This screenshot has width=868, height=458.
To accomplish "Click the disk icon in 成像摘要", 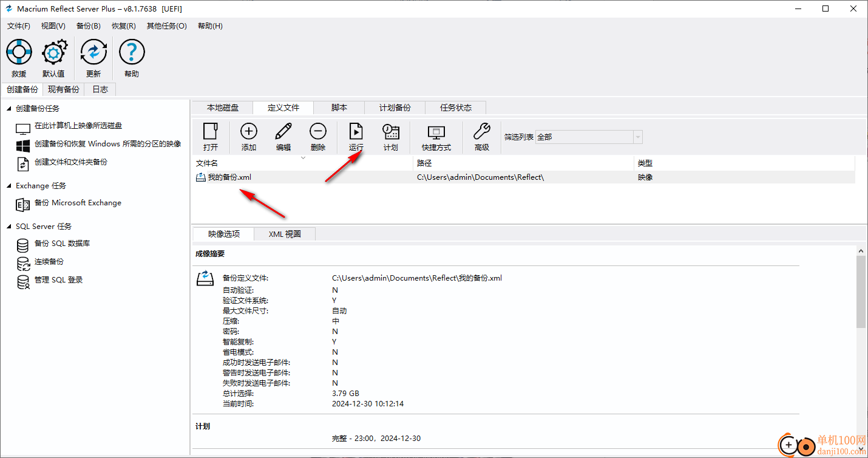I will [x=205, y=279].
